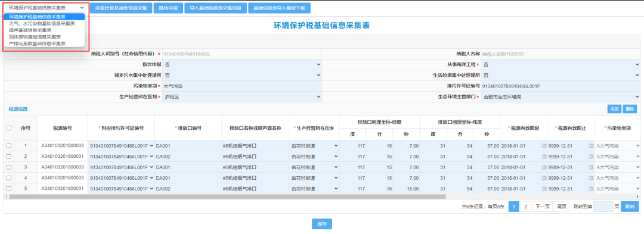
Task: Open the 按次申报 dropdown
Action: click(x=242, y=65)
